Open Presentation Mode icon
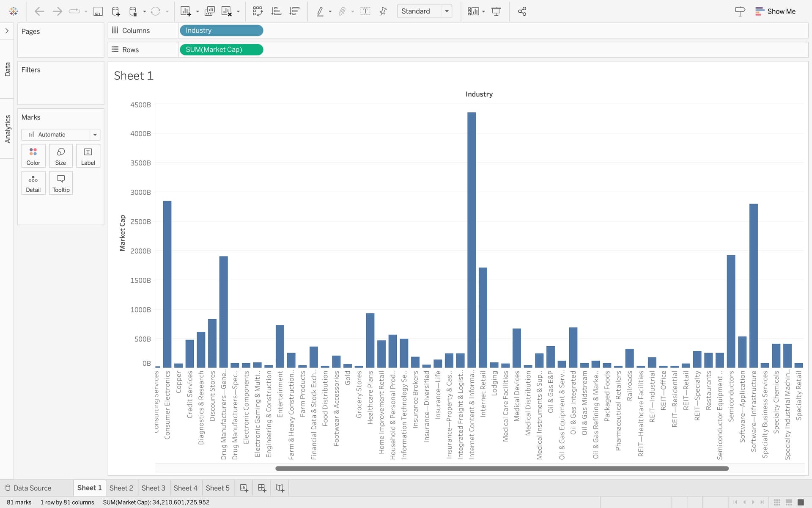The height and width of the screenshot is (508, 812). tap(496, 11)
